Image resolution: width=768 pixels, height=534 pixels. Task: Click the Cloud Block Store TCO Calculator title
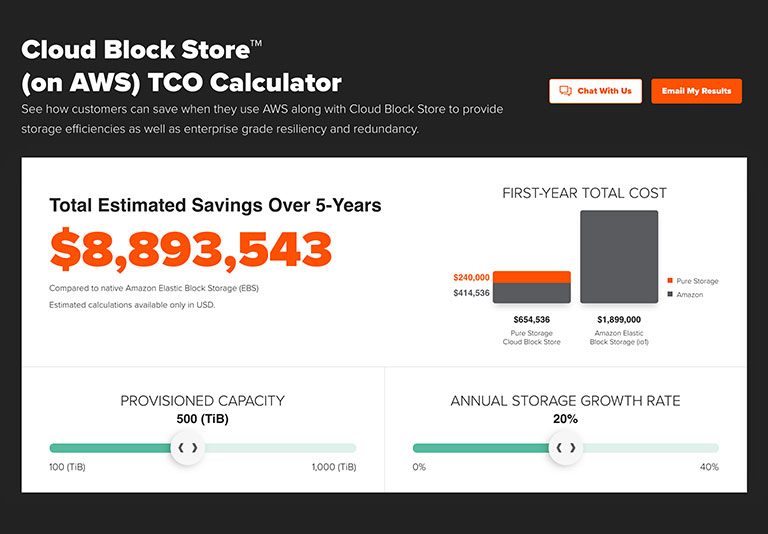point(181,66)
